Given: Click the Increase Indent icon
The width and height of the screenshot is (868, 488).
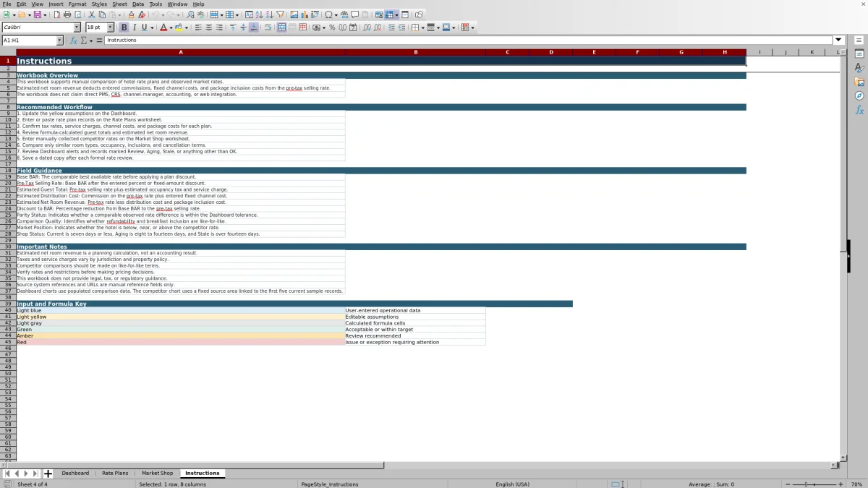Looking at the screenshot, I should tap(392, 27).
